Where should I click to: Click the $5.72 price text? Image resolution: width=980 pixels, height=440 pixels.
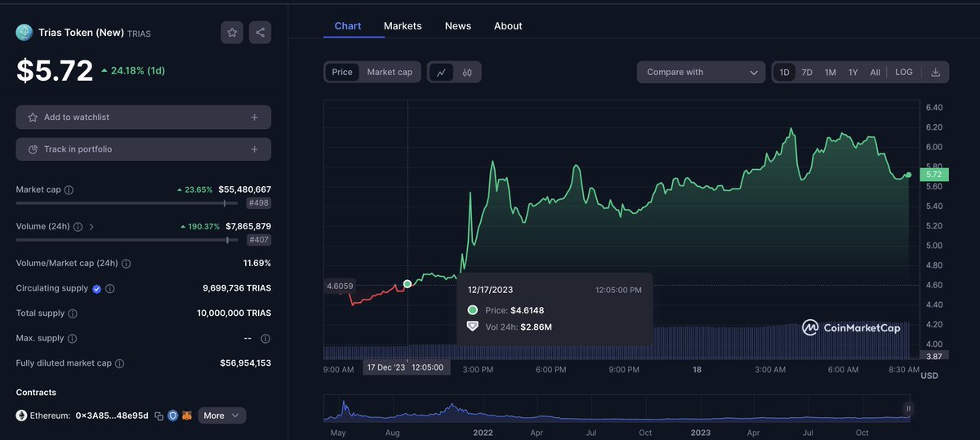55,71
